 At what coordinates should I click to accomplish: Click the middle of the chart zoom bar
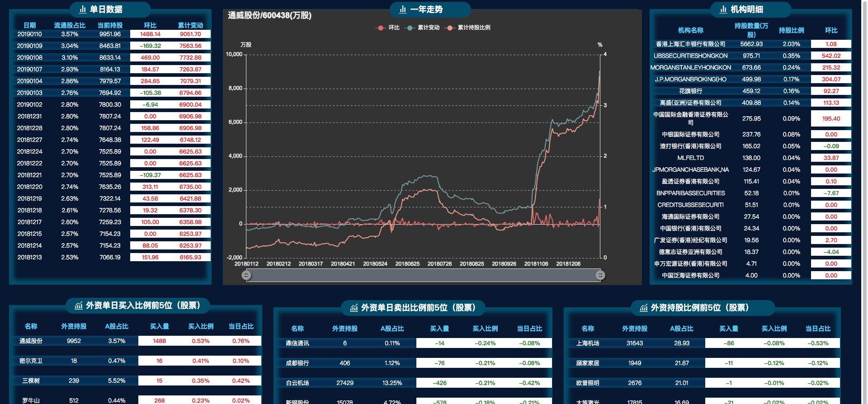423,275
